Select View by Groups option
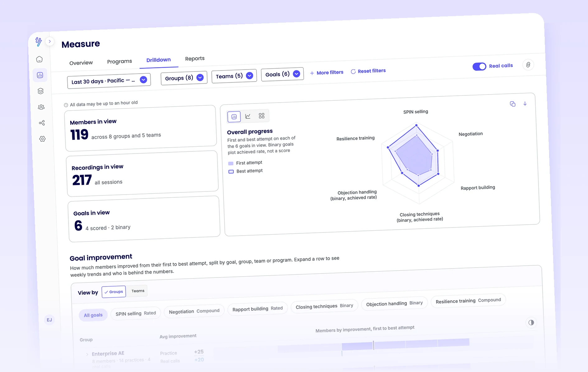The height and width of the screenshot is (372, 588). click(x=114, y=292)
